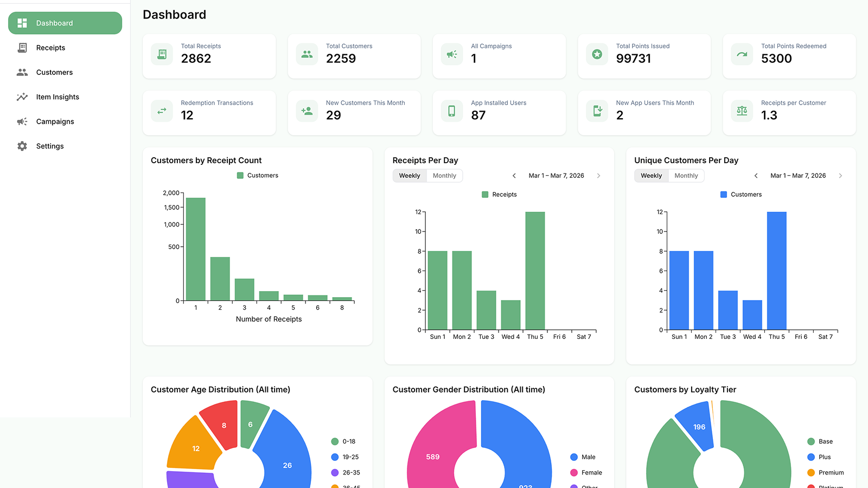
Task: Click the Total Customers value 2259
Action: tap(341, 59)
